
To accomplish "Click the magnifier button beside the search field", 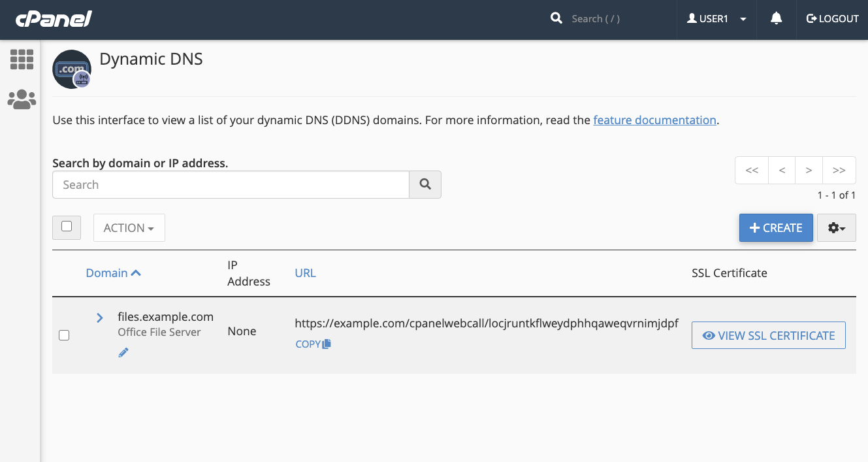I will tap(425, 184).
